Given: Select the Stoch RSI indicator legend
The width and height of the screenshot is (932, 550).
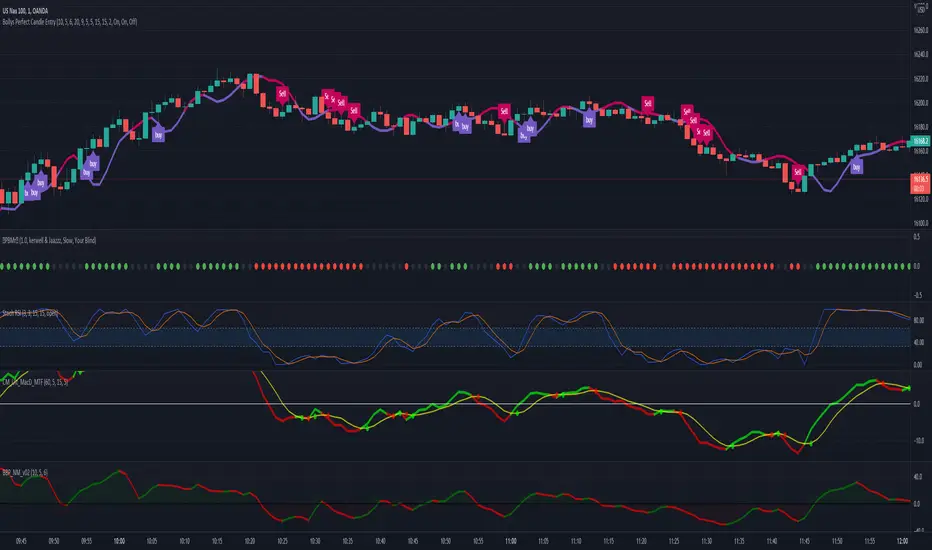Looking at the screenshot, I should coord(30,313).
